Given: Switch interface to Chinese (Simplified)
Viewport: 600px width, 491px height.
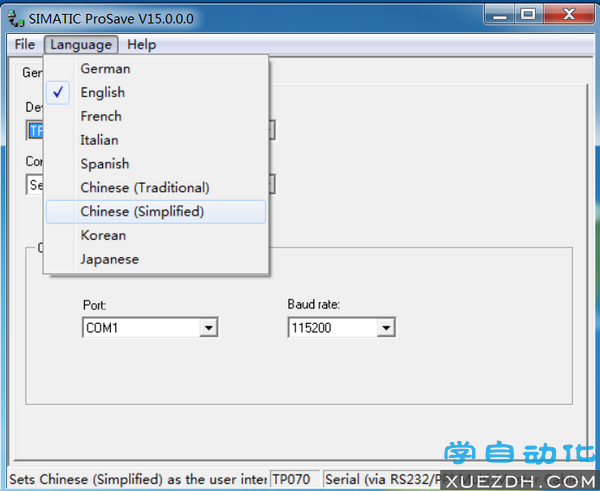Looking at the screenshot, I should [156, 212].
